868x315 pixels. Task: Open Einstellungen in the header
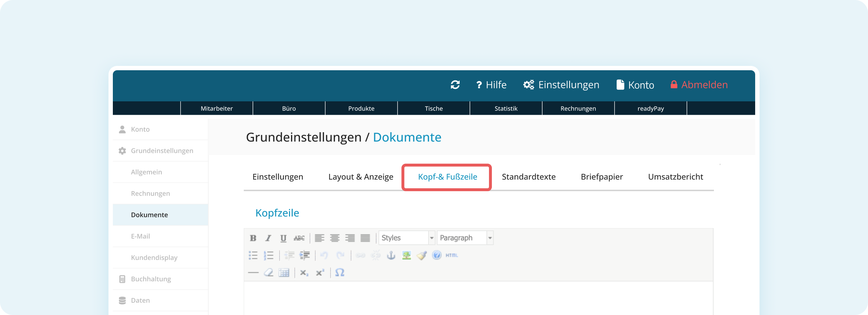(x=561, y=85)
